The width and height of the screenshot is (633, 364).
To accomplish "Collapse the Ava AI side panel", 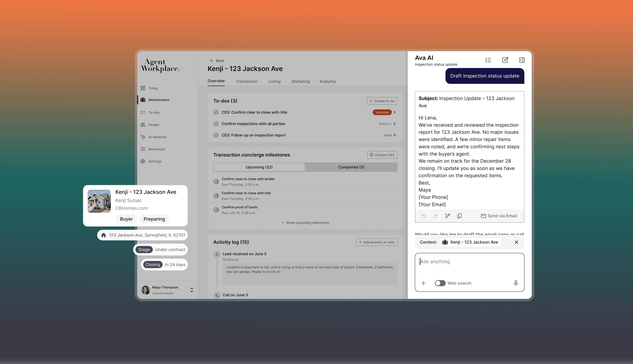I will click(x=522, y=60).
